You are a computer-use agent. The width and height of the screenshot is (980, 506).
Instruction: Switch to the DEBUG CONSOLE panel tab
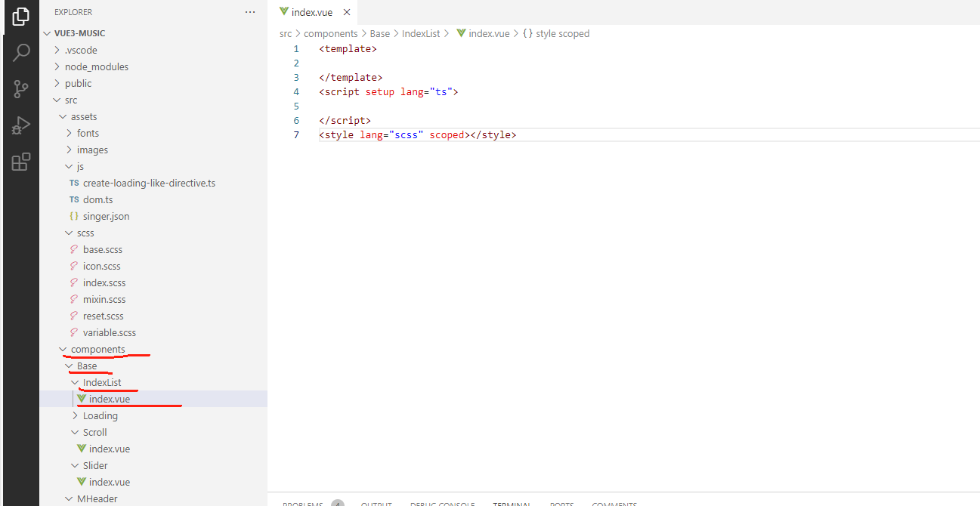[x=442, y=504]
